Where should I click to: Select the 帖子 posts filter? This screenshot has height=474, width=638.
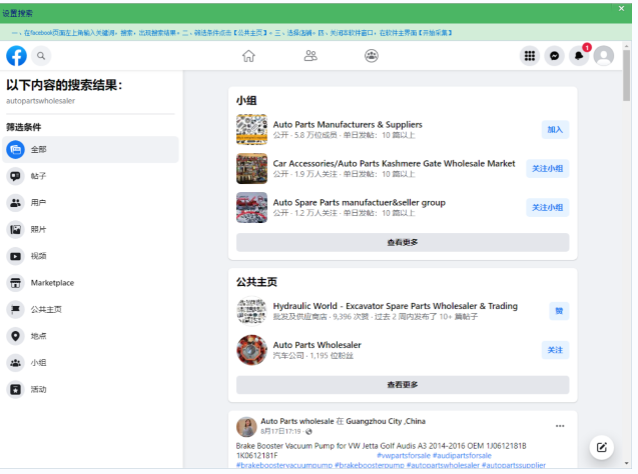click(x=90, y=176)
